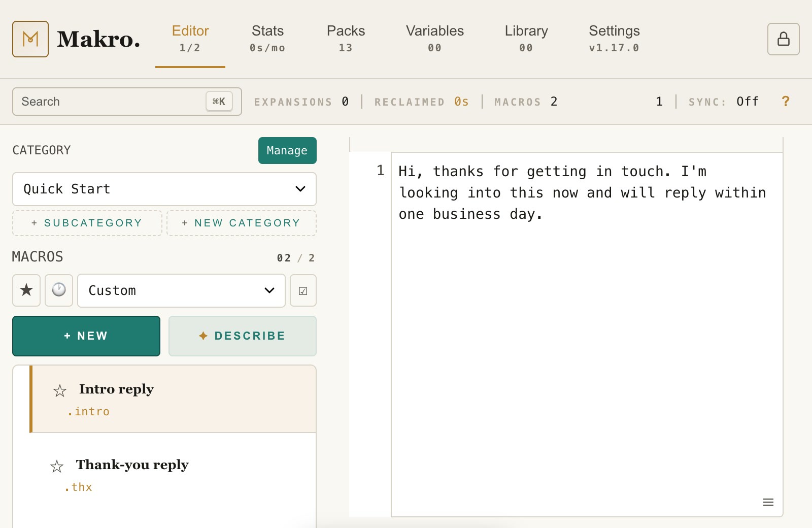
Task: Star the Intro reply macro
Action: pyautogui.click(x=60, y=390)
